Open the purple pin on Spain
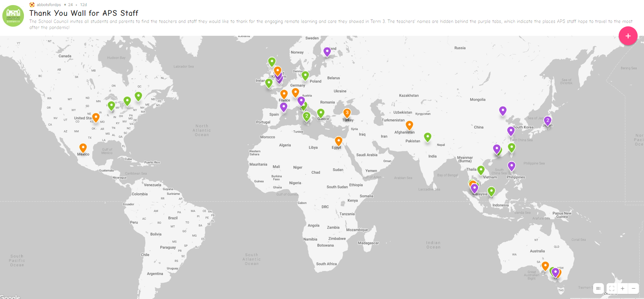Screen dimensions: 644x299 pos(284,107)
